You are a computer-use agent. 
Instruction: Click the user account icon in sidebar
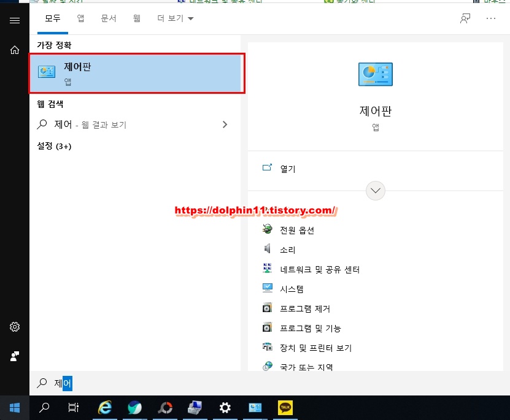tap(15, 356)
